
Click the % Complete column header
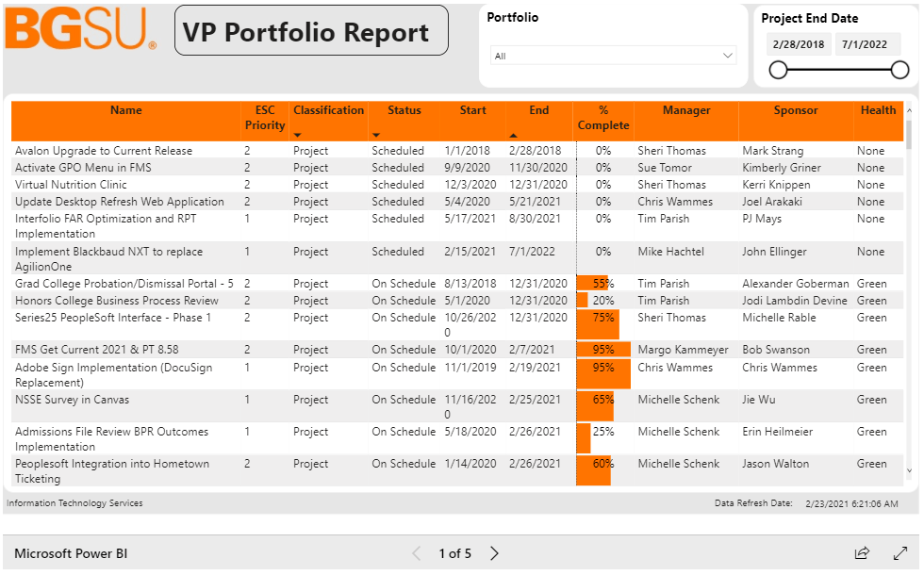point(603,118)
